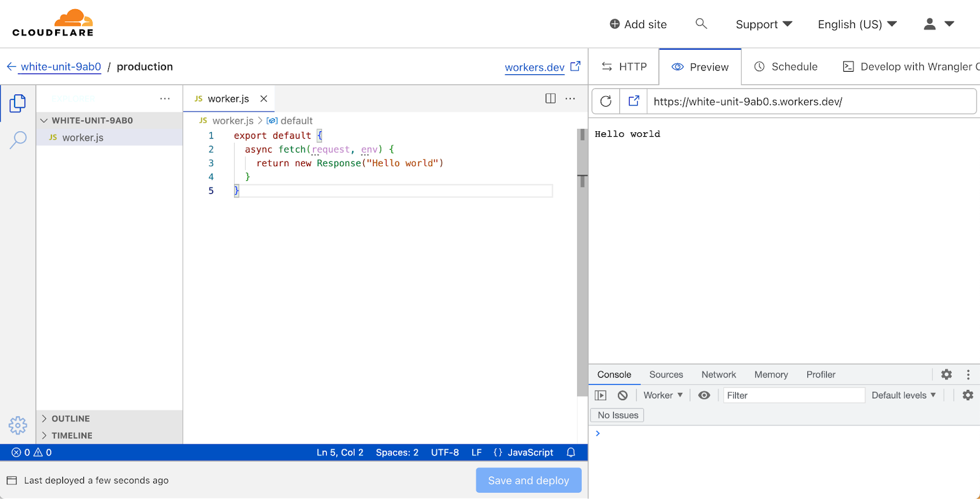This screenshot has width=980, height=499.
Task: Open the workers.dev link
Action: coord(535,67)
